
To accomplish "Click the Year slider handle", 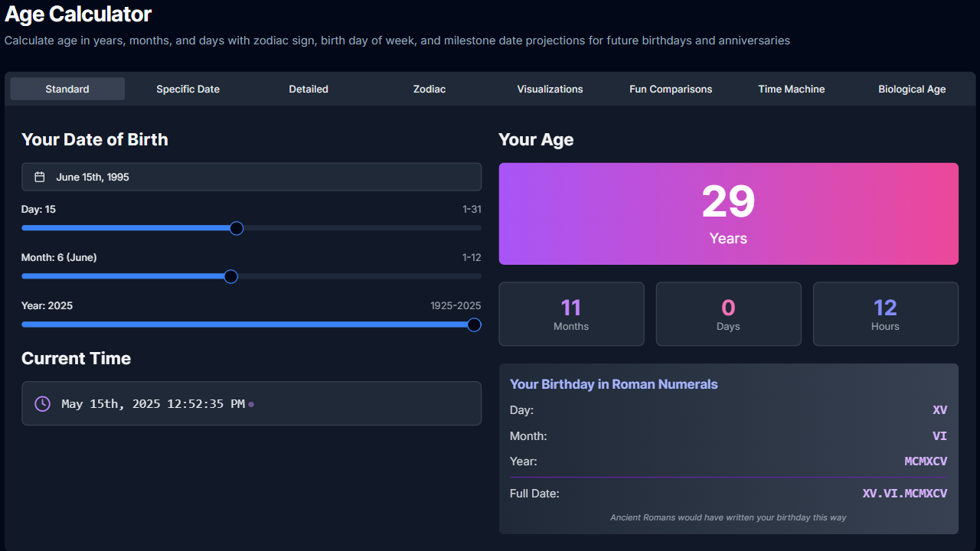I will [474, 324].
